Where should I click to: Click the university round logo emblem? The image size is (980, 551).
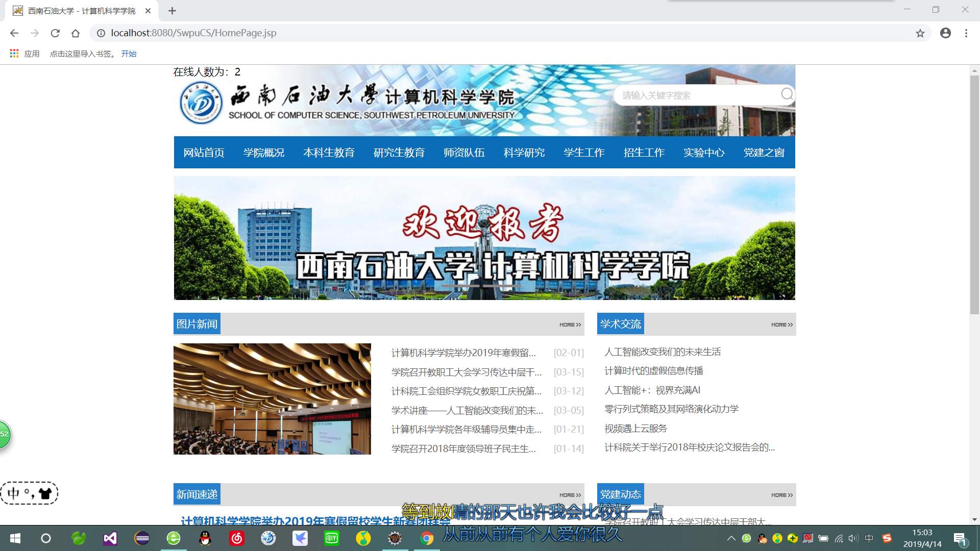pos(201,103)
